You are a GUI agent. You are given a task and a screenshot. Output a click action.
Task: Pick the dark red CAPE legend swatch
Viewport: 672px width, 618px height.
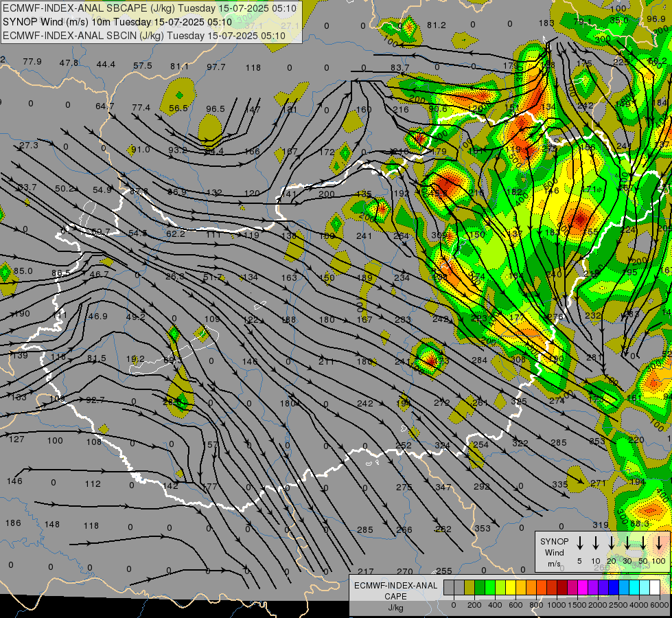[x=562, y=587]
